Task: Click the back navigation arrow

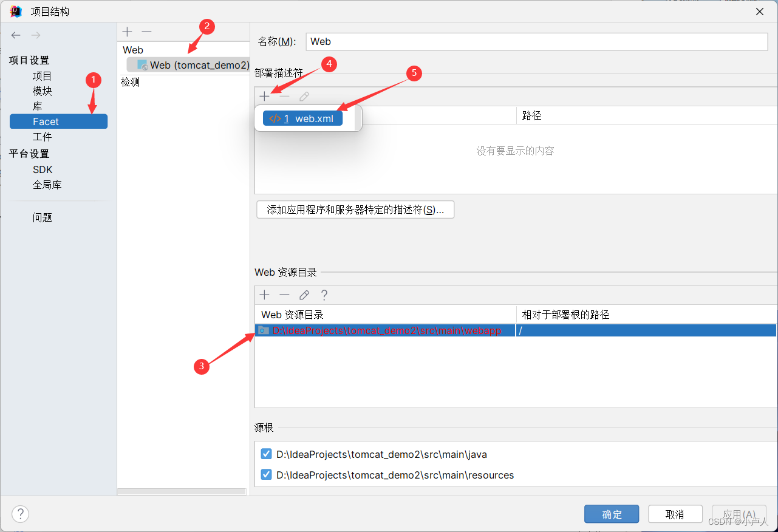Action: tap(15, 35)
